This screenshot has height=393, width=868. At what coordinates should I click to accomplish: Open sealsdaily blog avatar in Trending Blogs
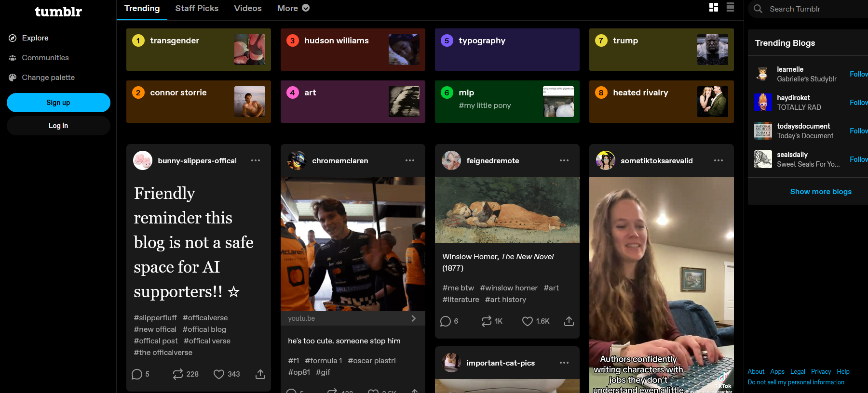tap(763, 159)
